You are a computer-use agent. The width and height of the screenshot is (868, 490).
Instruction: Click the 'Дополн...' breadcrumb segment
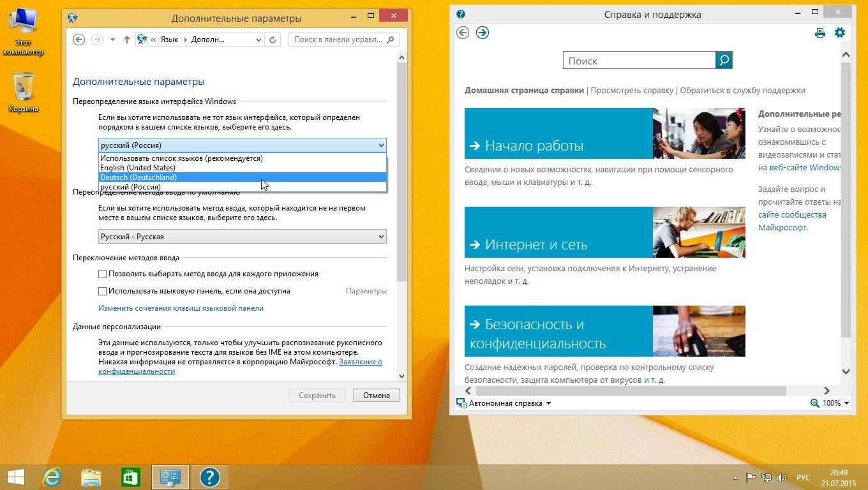point(208,40)
